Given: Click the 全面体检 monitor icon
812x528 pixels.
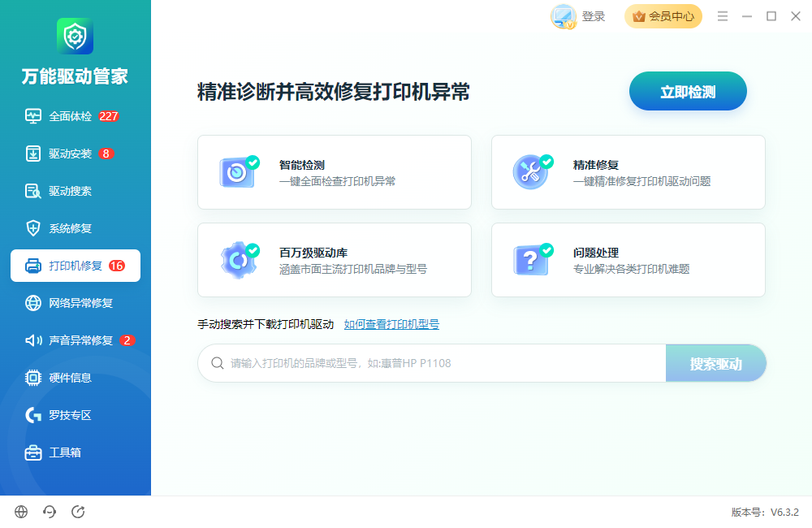Looking at the screenshot, I should click(x=33, y=116).
